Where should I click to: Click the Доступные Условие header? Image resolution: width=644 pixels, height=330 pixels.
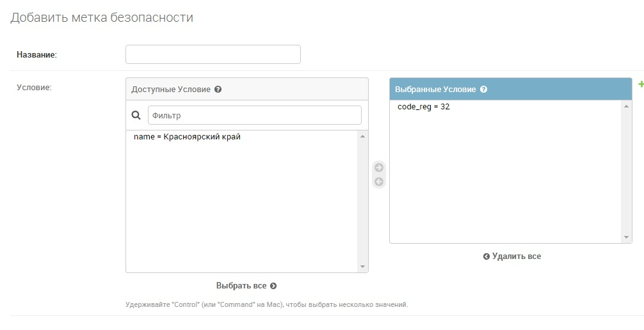click(x=247, y=89)
